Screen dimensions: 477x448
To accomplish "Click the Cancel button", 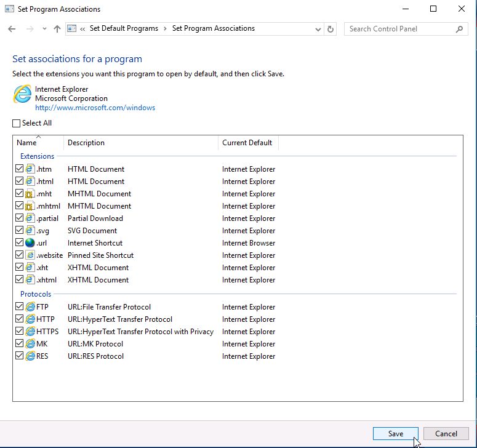I will click(446, 434).
